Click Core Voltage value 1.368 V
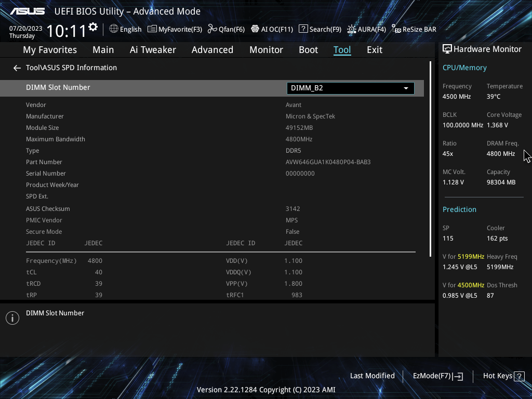Image resolution: width=532 pixels, height=399 pixels. [497, 125]
